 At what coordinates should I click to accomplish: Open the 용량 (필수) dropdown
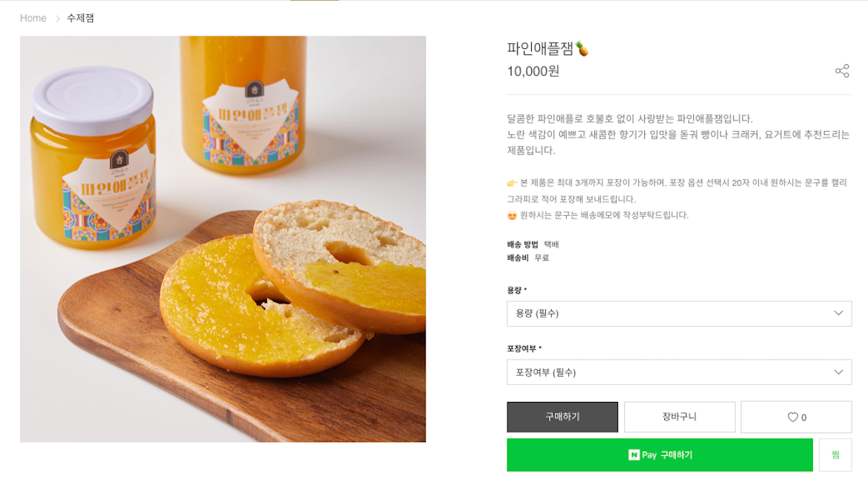pyautogui.click(x=678, y=313)
